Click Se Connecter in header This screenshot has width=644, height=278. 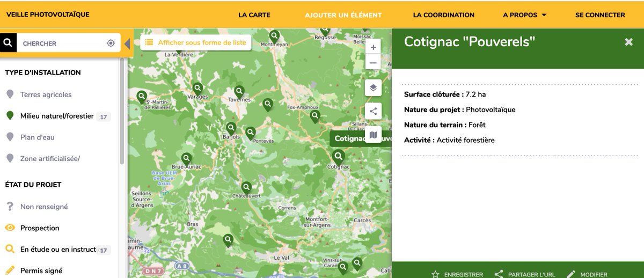click(600, 15)
